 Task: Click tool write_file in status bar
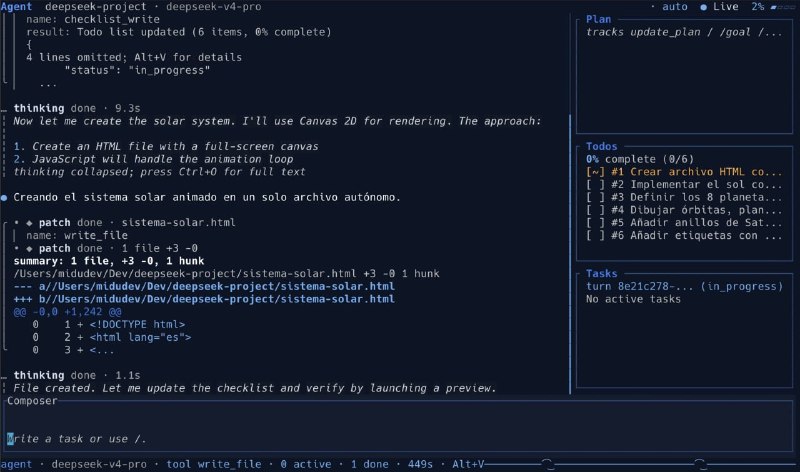point(214,464)
